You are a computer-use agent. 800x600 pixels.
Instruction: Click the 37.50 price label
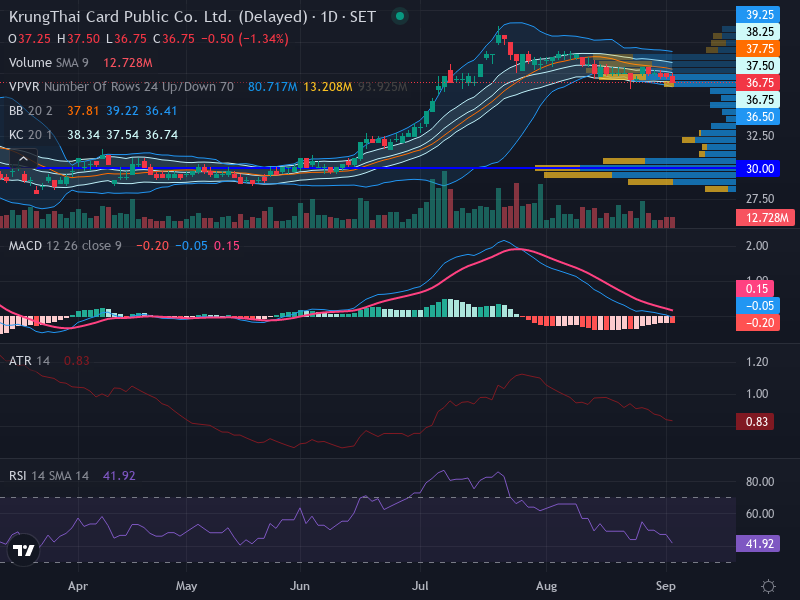point(758,66)
